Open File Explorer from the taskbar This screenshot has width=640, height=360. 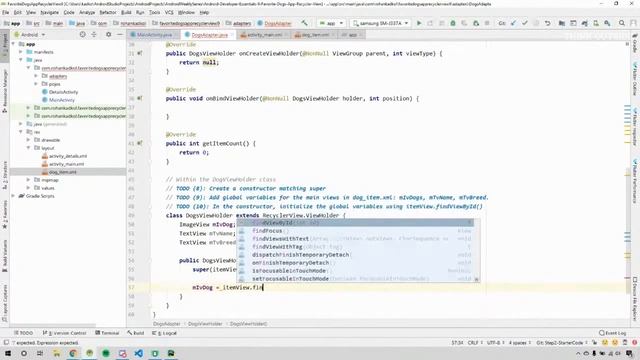(x=56, y=353)
